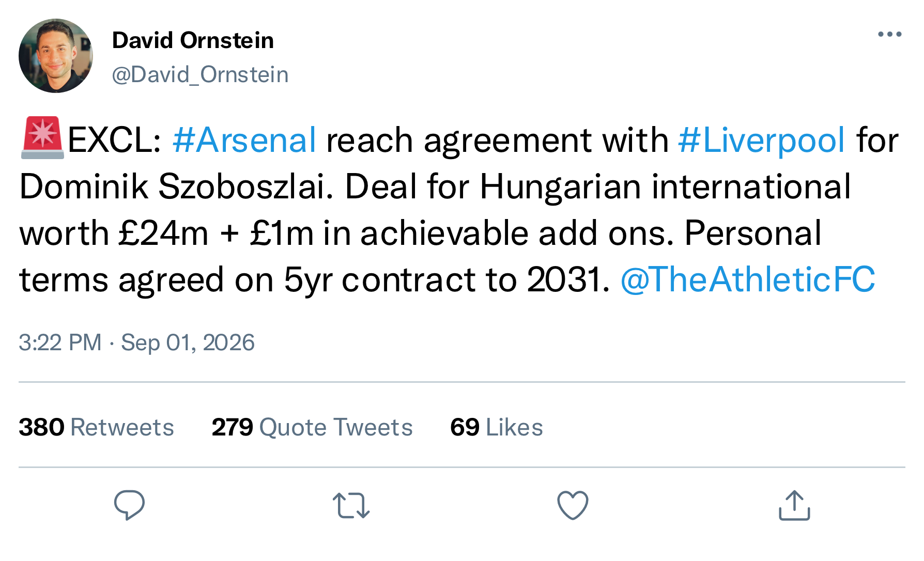Click the 3:22 PM timestamp
The width and height of the screenshot is (924, 561).
click(60, 342)
